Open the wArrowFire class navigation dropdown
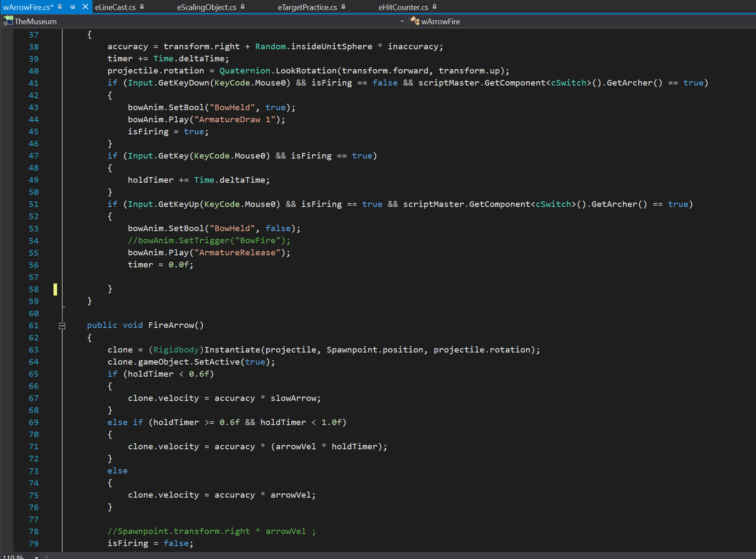Image resolution: width=756 pixels, height=559 pixels. pos(581,21)
